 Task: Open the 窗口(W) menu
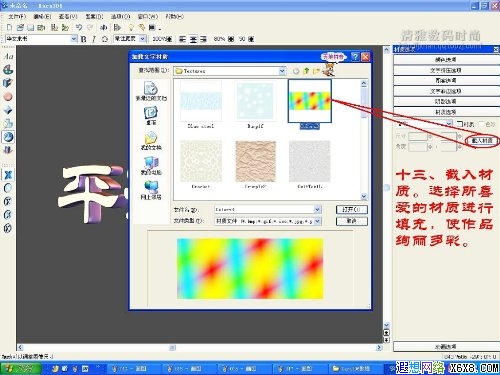148,16
